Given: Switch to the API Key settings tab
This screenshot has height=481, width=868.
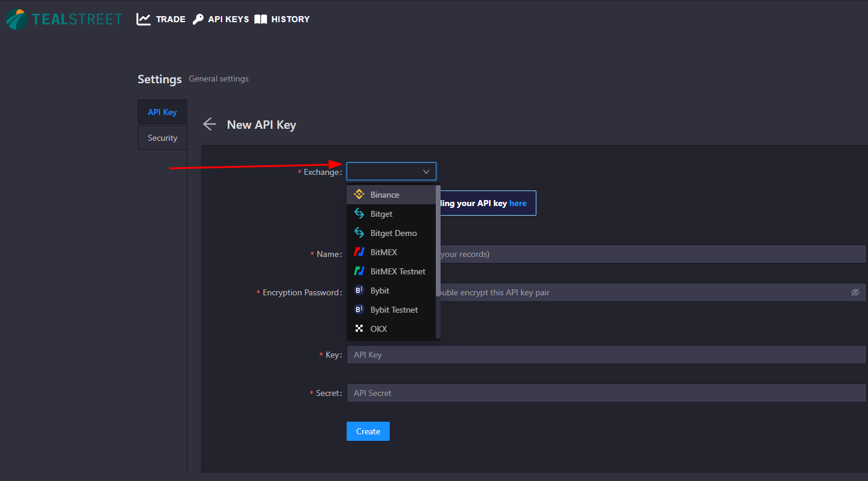Looking at the screenshot, I should pos(162,112).
